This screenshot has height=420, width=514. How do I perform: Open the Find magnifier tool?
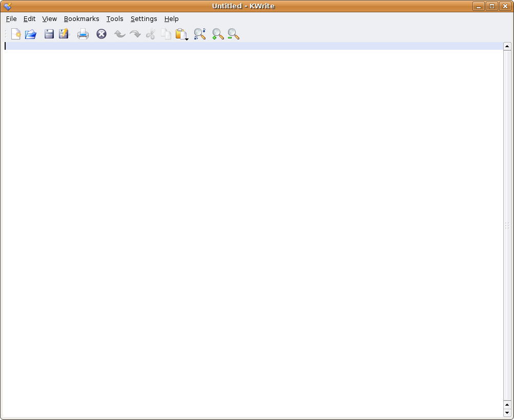200,34
